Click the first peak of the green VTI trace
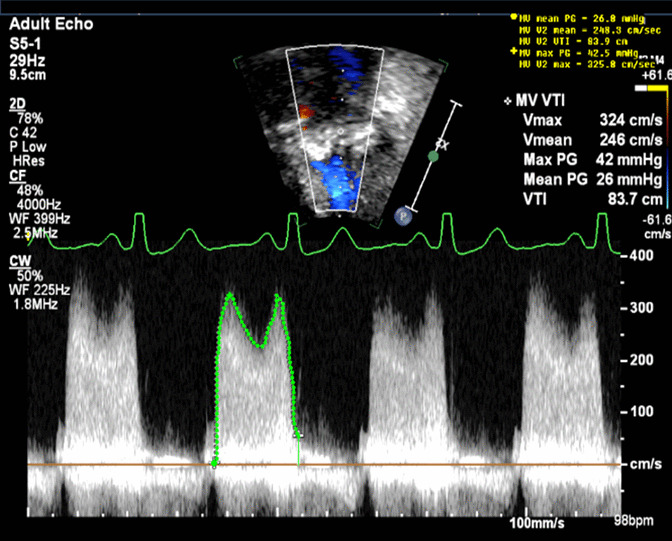672x541 pixels. tap(230, 294)
